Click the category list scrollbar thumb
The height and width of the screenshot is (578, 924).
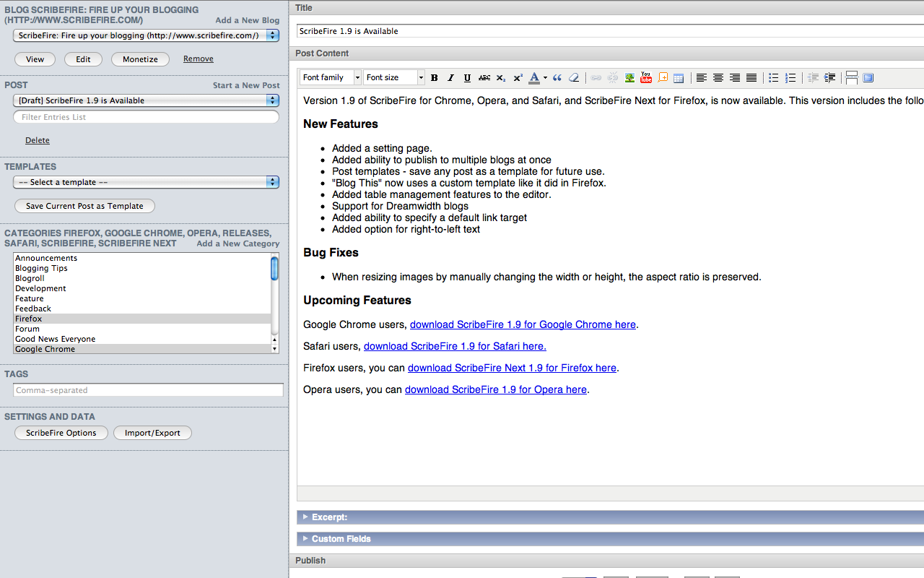pos(274,268)
